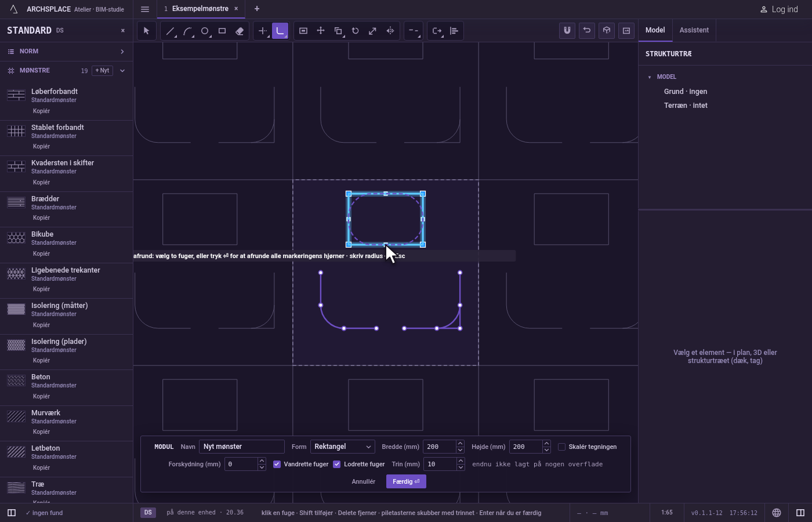Image resolution: width=812 pixels, height=522 pixels.
Task: Select the copy/duplicate tool
Action: tap(338, 31)
